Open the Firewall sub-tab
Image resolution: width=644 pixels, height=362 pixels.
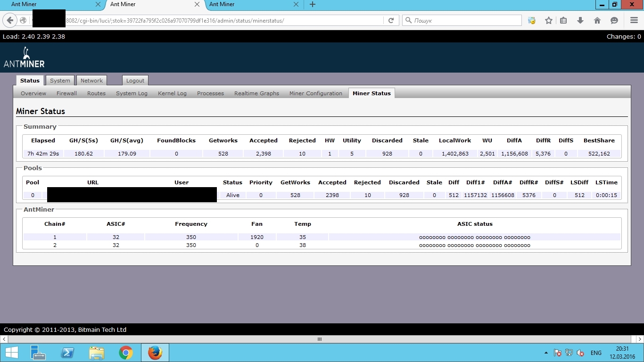66,93
